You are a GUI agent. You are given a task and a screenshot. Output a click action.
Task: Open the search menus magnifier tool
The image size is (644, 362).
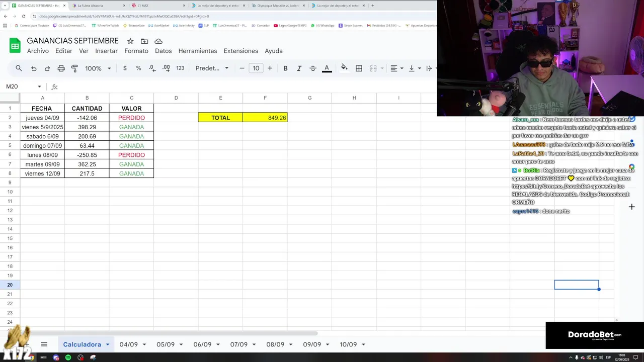pyautogui.click(x=19, y=68)
